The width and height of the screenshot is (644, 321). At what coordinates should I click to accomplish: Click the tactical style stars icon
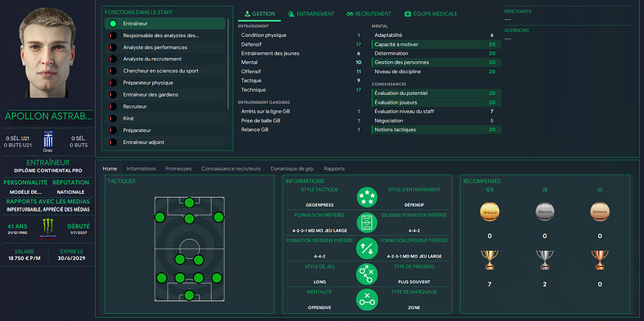(367, 197)
